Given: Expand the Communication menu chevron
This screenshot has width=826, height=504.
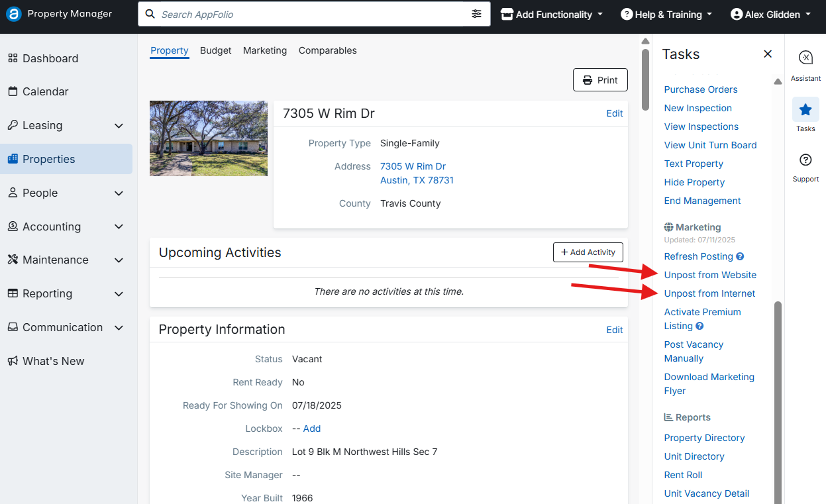Looking at the screenshot, I should 119,328.
